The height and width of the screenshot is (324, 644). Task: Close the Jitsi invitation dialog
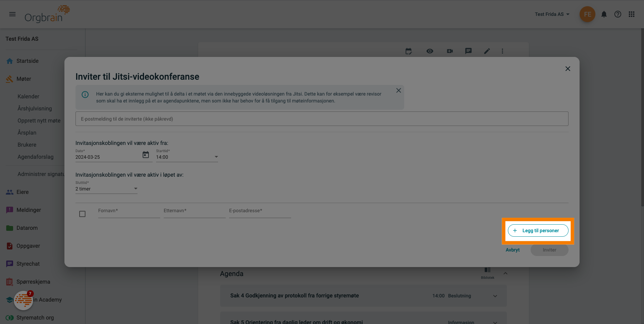568,69
